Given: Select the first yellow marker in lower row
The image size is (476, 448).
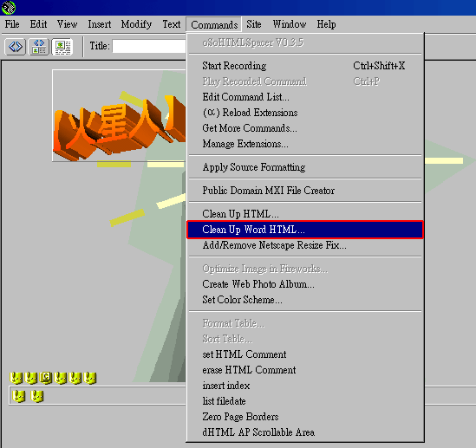Looking at the screenshot, I should click(19, 396).
